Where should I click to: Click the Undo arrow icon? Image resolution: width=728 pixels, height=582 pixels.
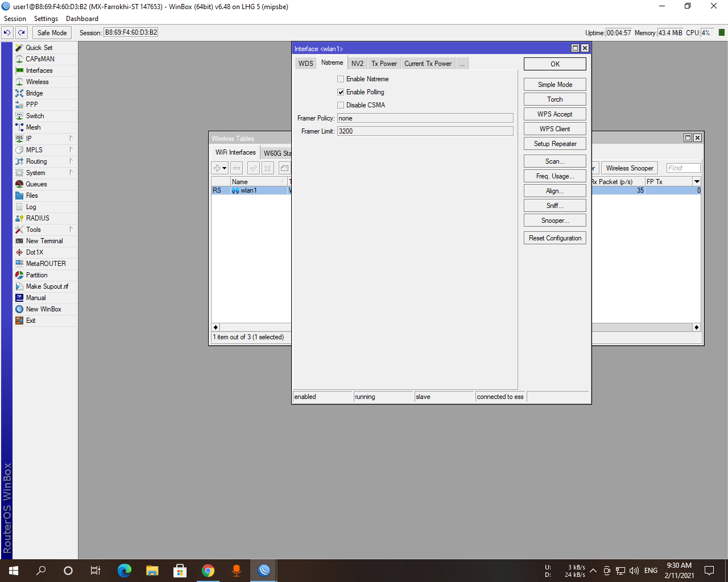coord(7,33)
